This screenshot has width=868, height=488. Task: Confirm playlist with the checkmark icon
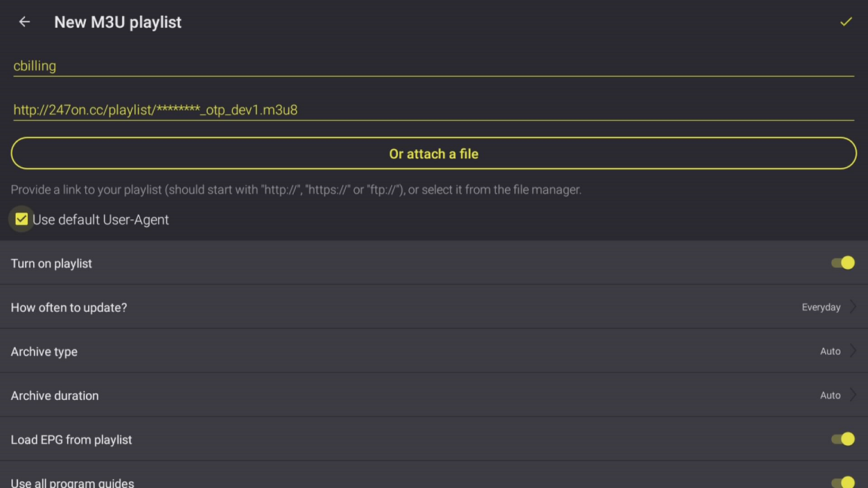(845, 22)
